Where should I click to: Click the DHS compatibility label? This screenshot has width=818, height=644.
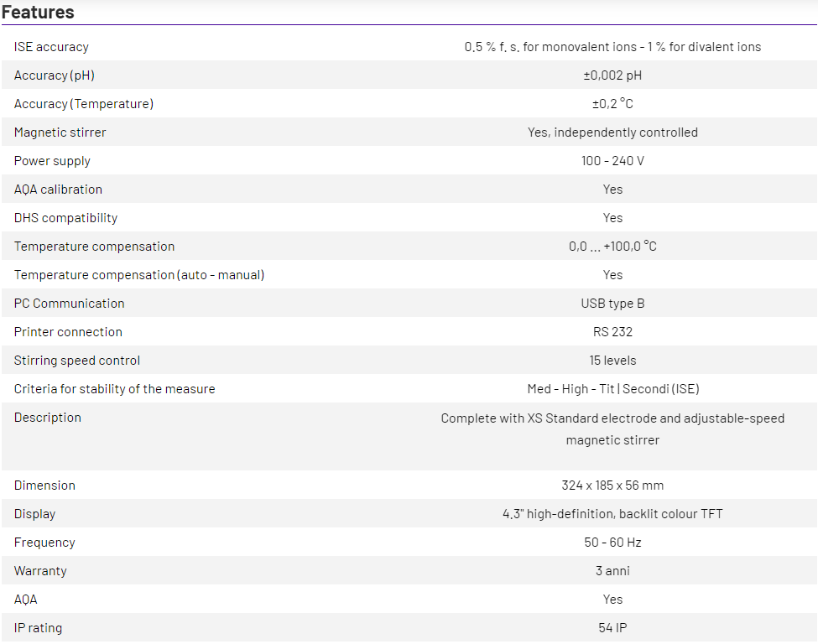(65, 218)
